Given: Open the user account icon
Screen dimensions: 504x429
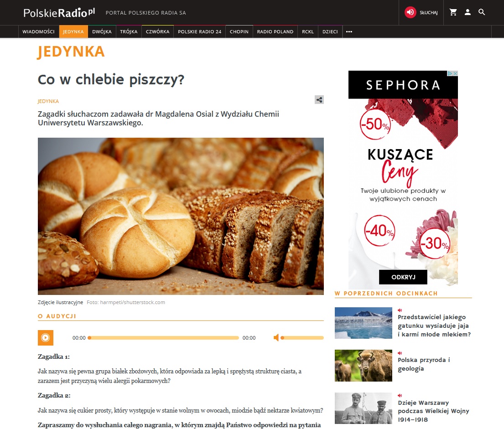Looking at the screenshot, I should [468, 12].
